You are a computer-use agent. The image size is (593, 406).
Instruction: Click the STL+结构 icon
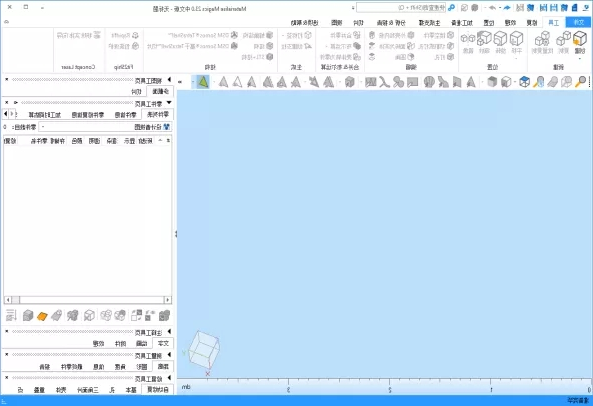(269, 57)
